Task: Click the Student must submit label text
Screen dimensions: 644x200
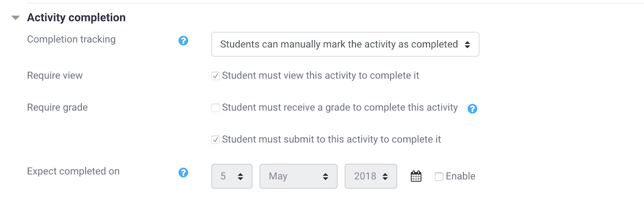Action: (331, 139)
